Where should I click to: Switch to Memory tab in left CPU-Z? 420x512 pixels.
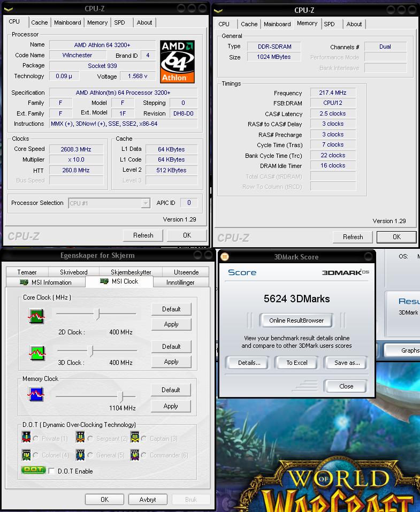(97, 22)
